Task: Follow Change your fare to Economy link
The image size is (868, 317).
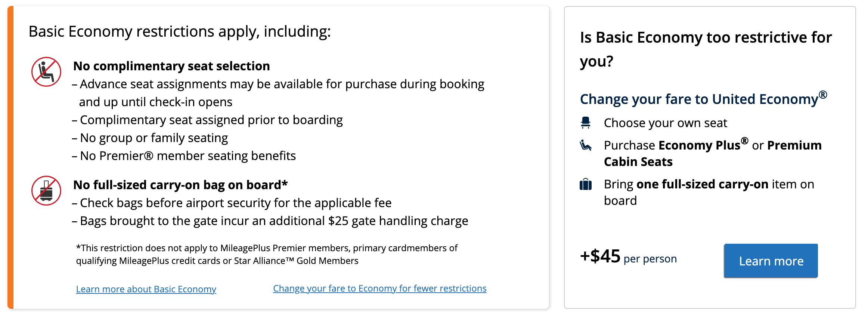Action: 379,288
